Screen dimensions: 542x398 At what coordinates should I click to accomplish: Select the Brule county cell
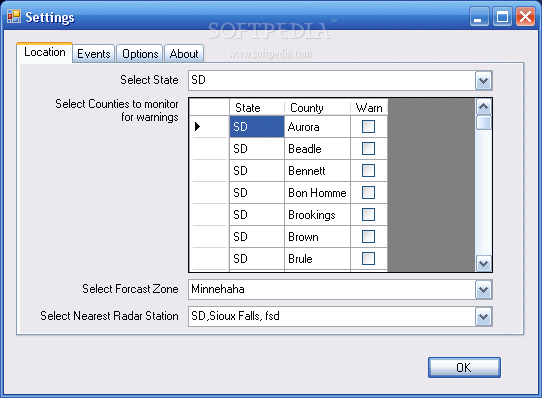pyautogui.click(x=317, y=259)
